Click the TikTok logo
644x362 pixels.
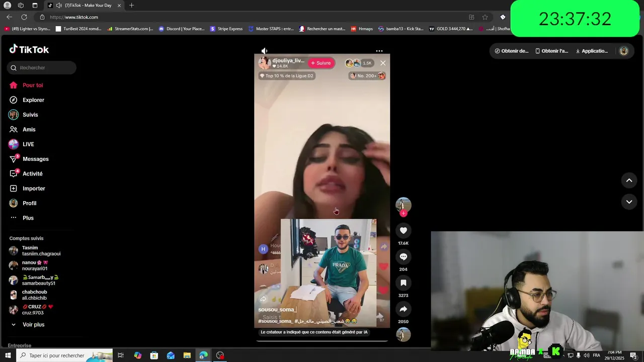(29, 49)
